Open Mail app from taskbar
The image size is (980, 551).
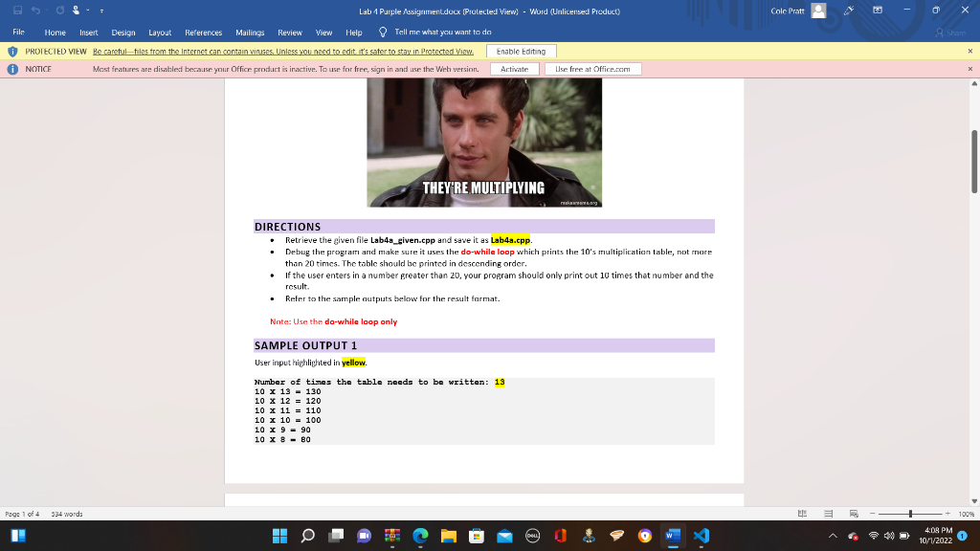click(505, 536)
